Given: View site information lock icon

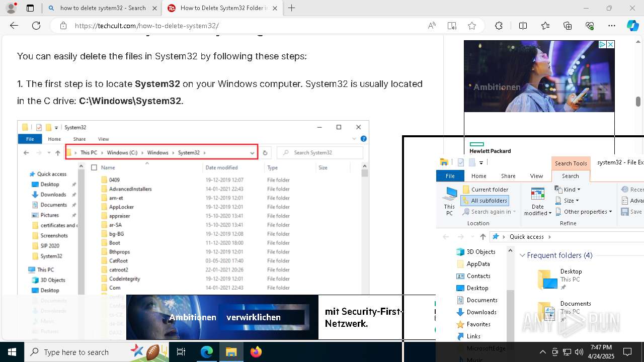Looking at the screenshot, I should tap(63, 26).
